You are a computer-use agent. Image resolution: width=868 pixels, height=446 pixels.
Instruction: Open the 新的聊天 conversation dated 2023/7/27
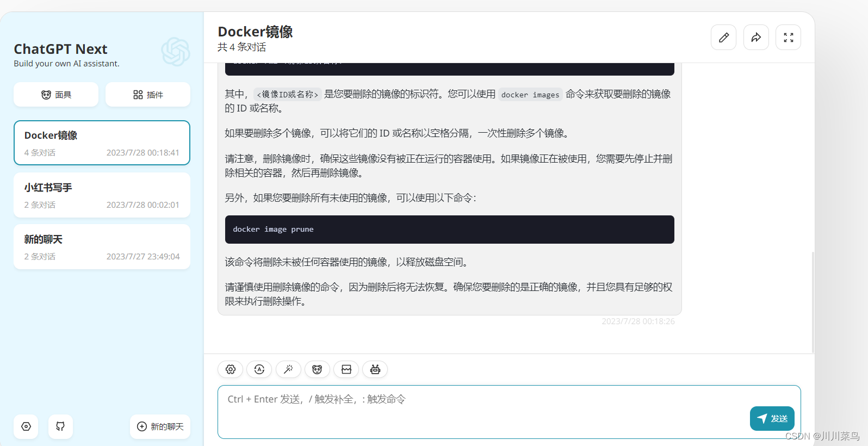coord(102,247)
